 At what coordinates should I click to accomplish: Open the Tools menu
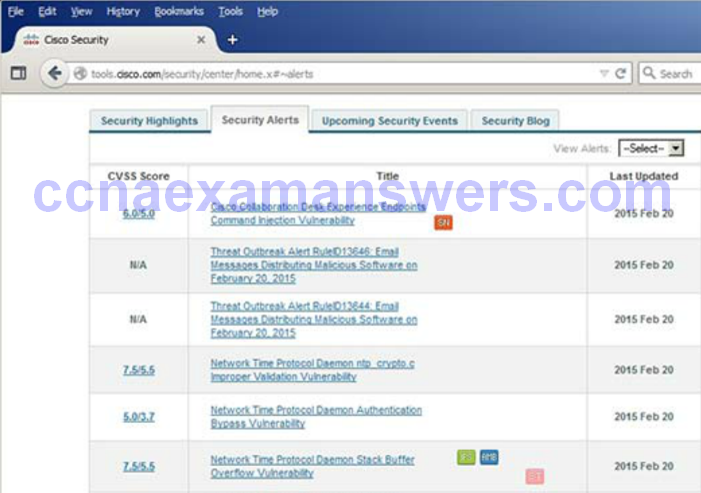pos(230,12)
